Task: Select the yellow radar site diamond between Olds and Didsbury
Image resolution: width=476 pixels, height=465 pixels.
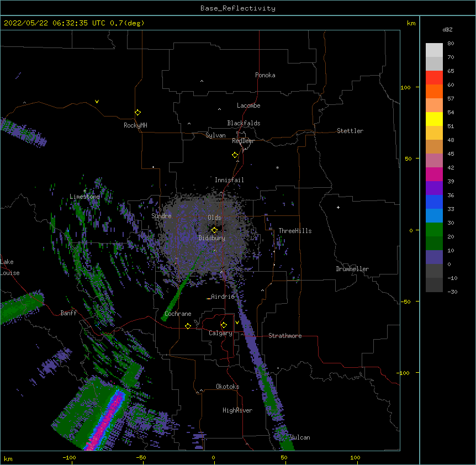Action: pyautogui.click(x=214, y=230)
